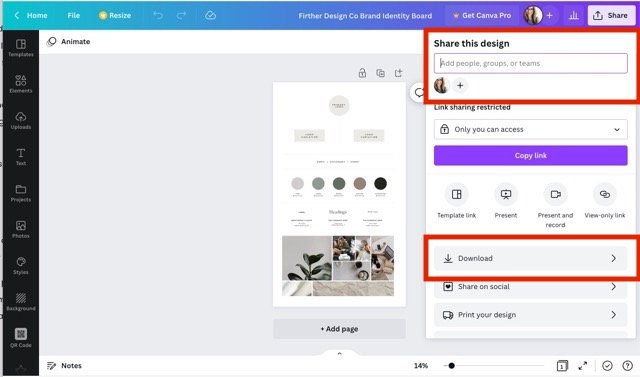This screenshot has height=377, width=640.
Task: Choose the Present option
Action: coord(506,202)
